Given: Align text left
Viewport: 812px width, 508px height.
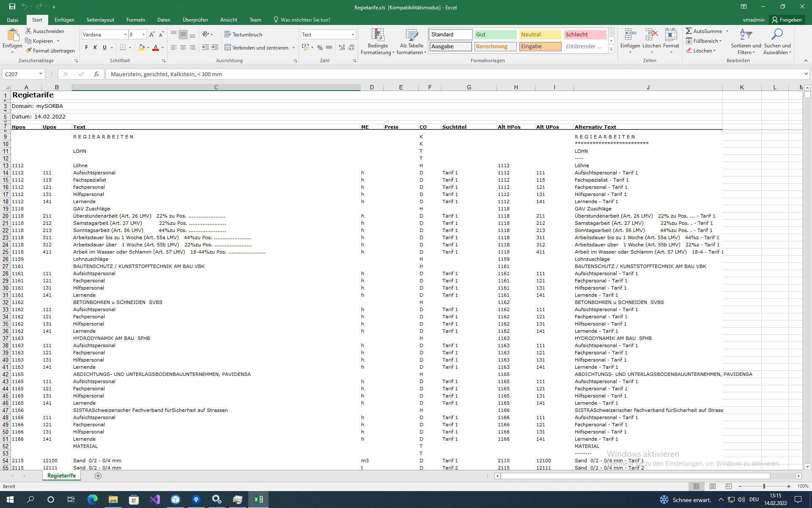Looking at the screenshot, I should 174,47.
